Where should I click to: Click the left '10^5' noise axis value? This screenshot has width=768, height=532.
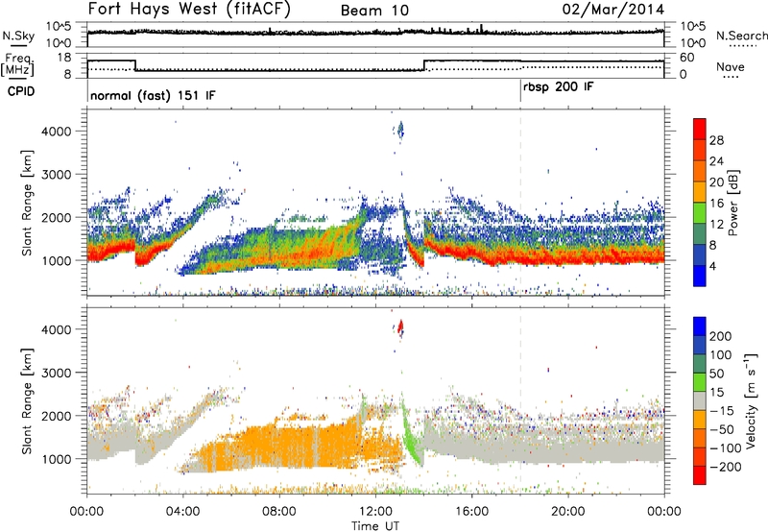(x=59, y=27)
